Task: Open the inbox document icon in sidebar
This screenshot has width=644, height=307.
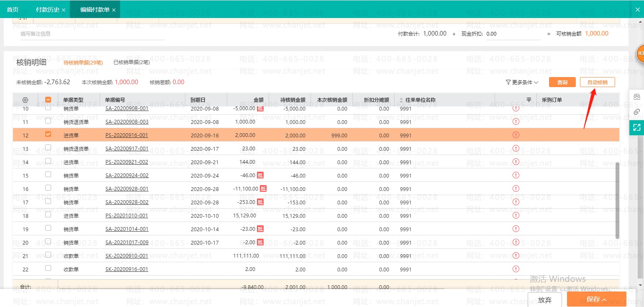Action: pyautogui.click(x=636, y=97)
